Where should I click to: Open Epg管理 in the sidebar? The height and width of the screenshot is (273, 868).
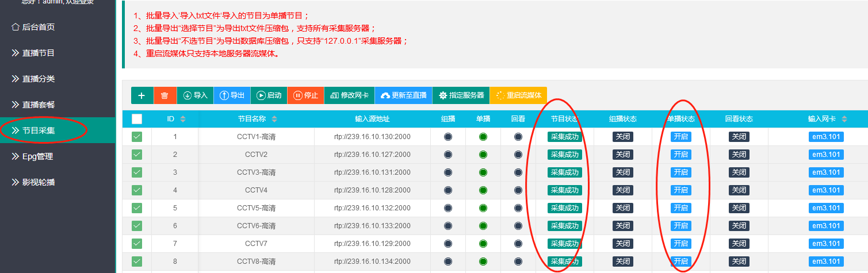pos(37,156)
